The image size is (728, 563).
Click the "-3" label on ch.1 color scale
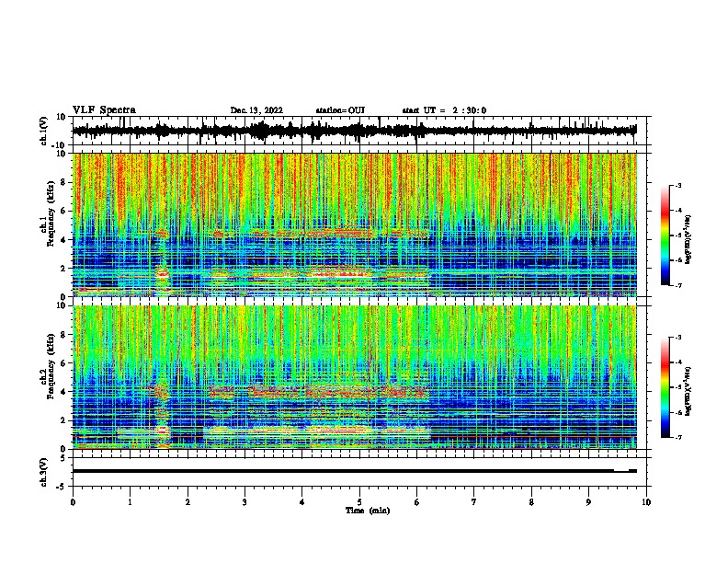pos(678,186)
